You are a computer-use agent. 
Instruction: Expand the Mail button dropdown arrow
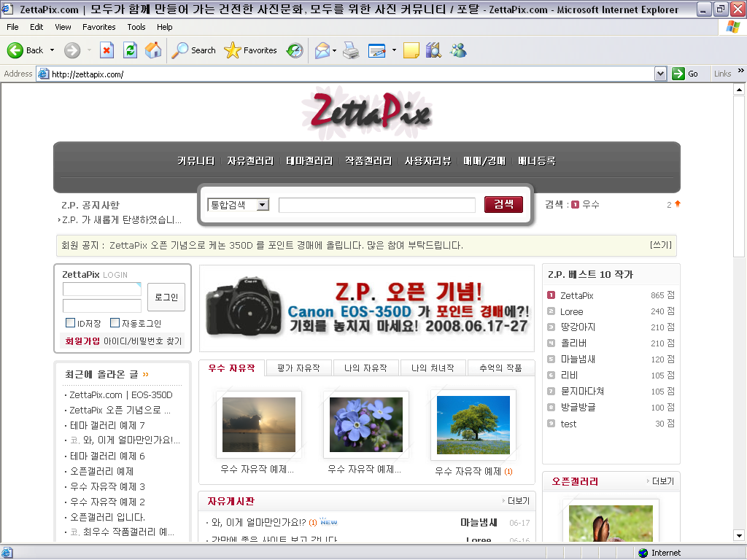point(335,50)
